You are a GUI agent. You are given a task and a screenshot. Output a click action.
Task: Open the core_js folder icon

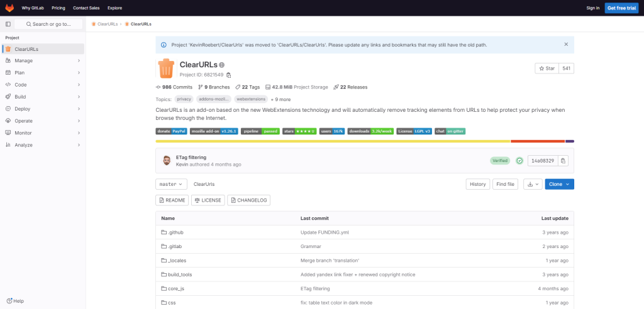(x=164, y=288)
